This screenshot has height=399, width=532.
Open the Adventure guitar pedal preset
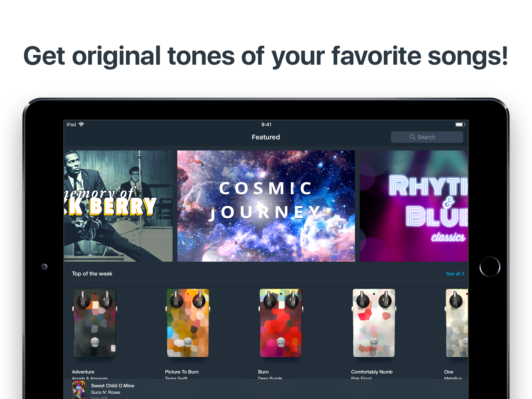[95, 323]
